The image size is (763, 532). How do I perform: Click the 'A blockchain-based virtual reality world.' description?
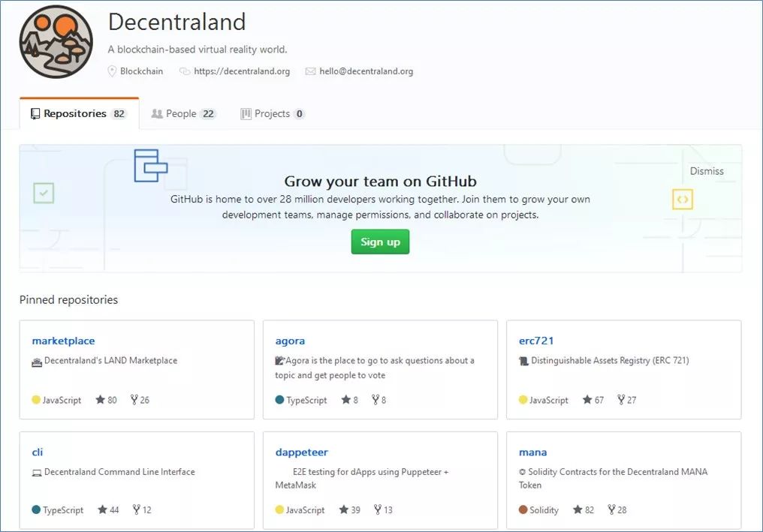click(x=198, y=50)
